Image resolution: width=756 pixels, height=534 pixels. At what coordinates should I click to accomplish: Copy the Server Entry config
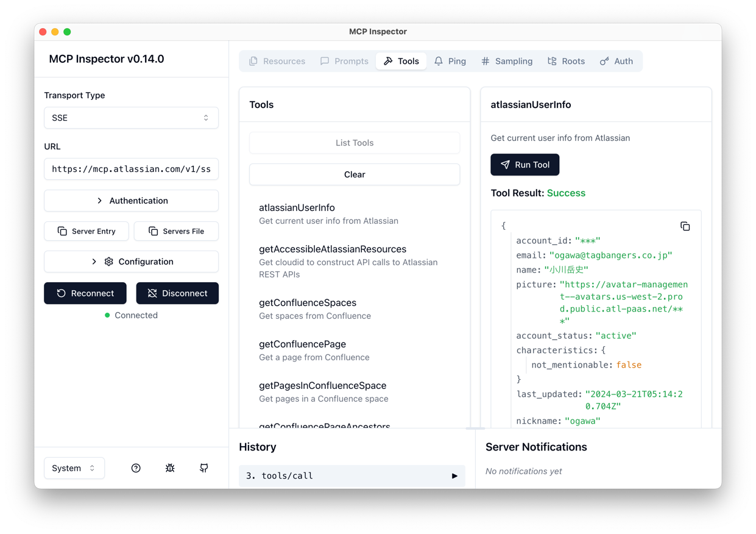pos(87,231)
